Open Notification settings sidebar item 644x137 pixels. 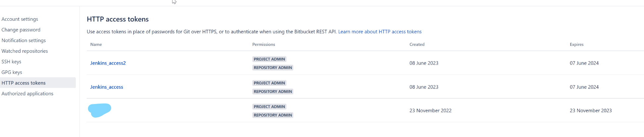pos(23,40)
